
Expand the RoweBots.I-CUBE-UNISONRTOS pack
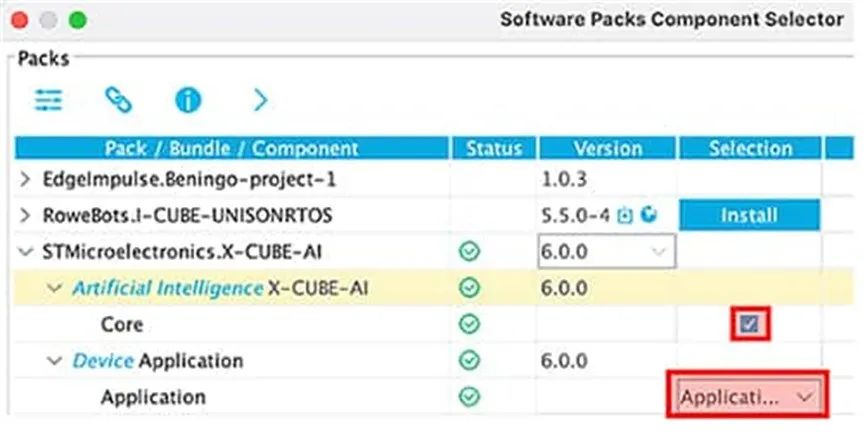pyautogui.click(x=26, y=216)
